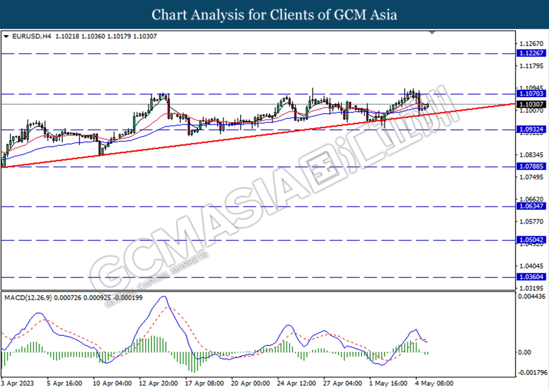Viewport: 549px width, 392px height.
Task: Click the 1.06347 price level label
Action: tap(531, 206)
